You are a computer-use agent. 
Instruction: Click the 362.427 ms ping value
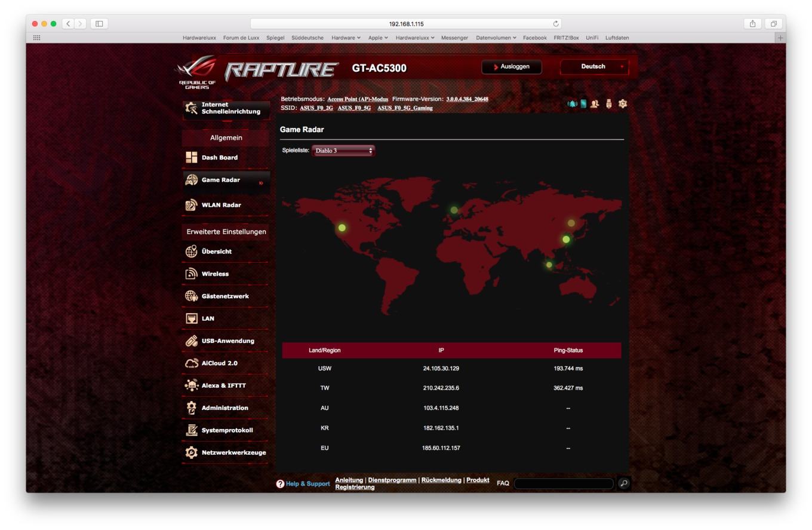tap(568, 388)
